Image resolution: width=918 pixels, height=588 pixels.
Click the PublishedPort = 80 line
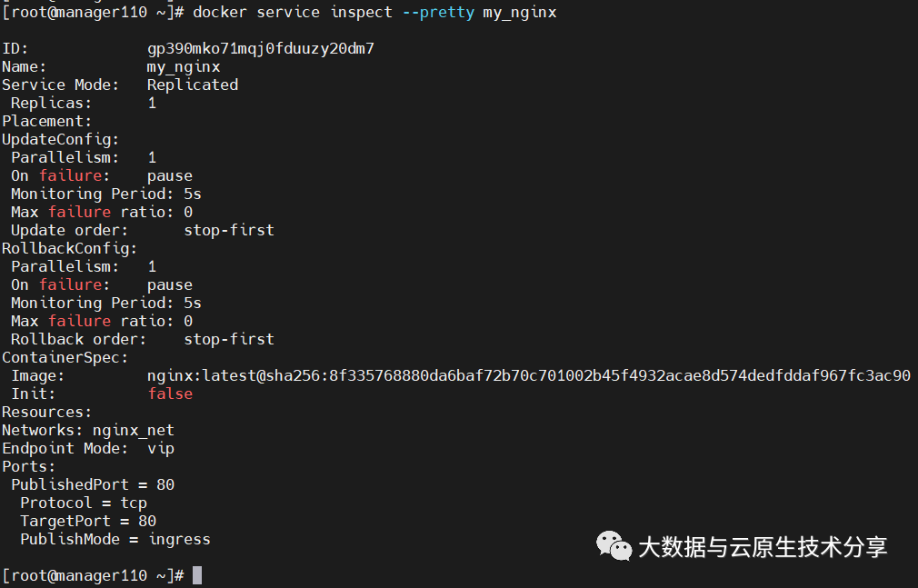(x=93, y=485)
